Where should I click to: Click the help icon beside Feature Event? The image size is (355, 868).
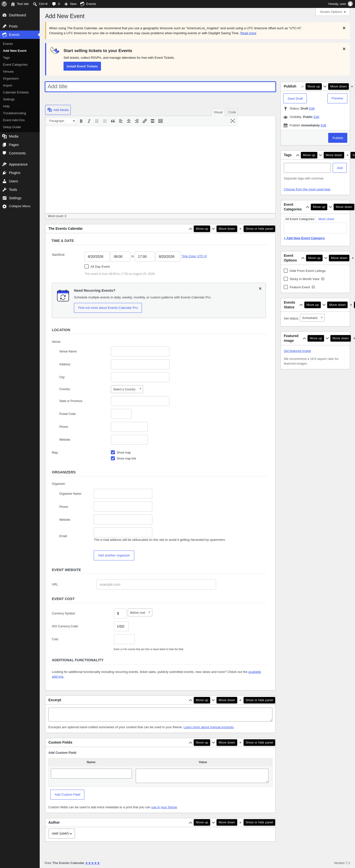pos(313,287)
